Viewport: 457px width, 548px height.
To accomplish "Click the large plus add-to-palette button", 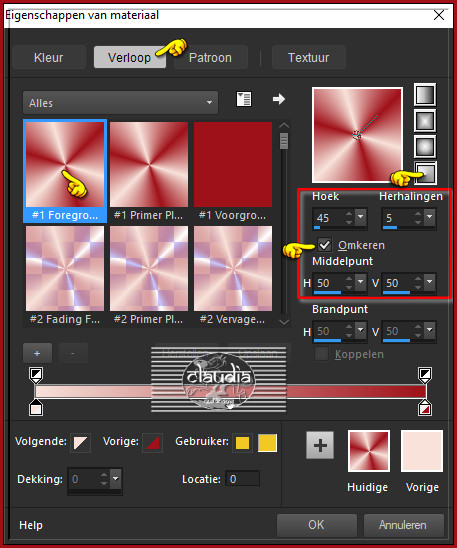I will tap(320, 445).
